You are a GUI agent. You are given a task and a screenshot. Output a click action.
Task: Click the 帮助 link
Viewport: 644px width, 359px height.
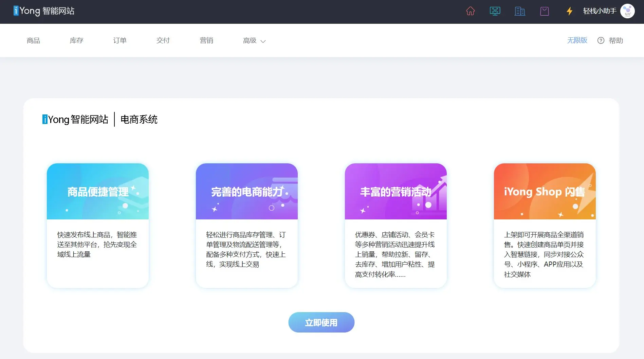point(616,40)
